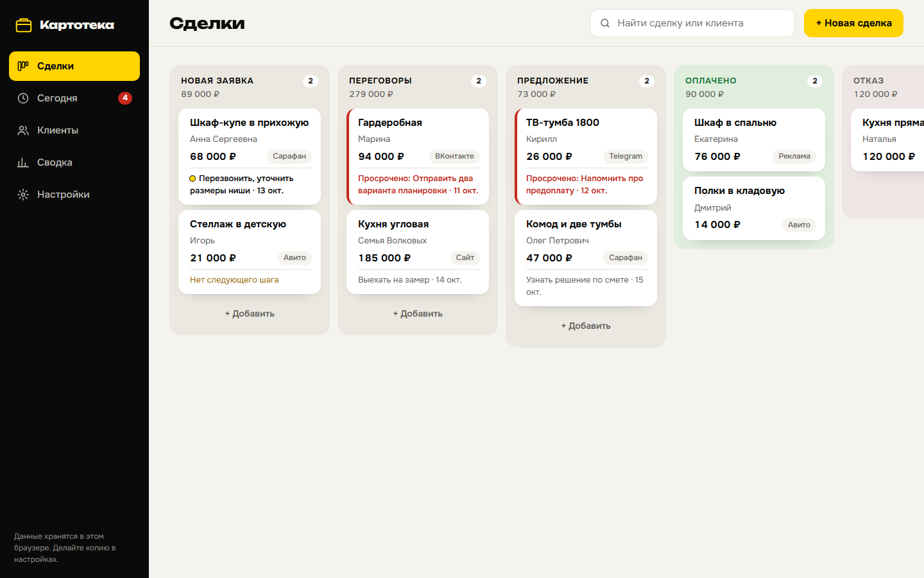Click the search magnifier icon

click(604, 23)
